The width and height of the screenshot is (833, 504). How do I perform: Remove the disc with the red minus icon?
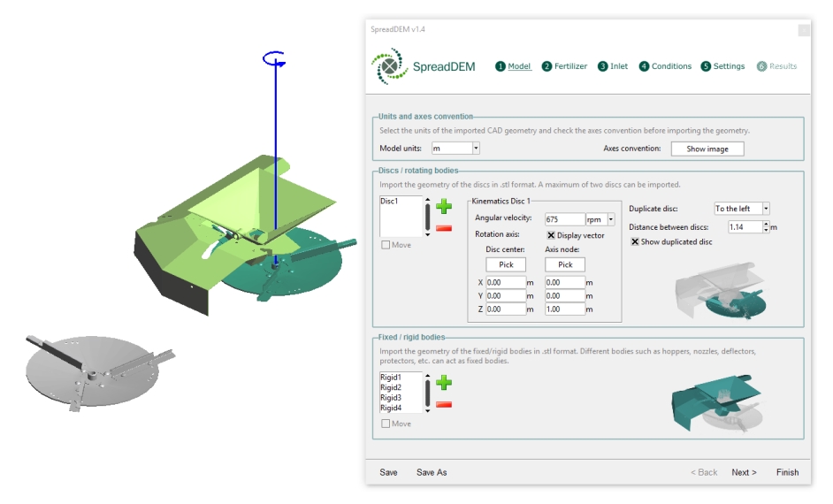444,228
